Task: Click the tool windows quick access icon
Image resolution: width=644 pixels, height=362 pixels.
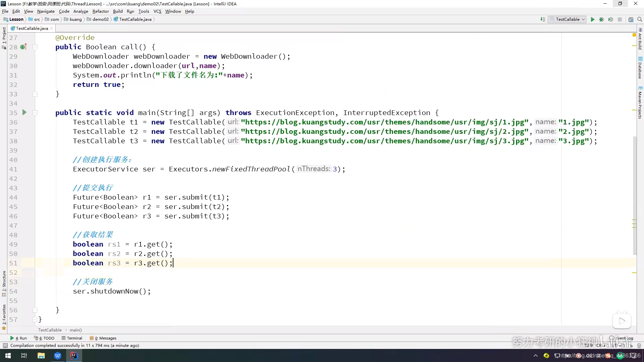Action: tap(5, 346)
